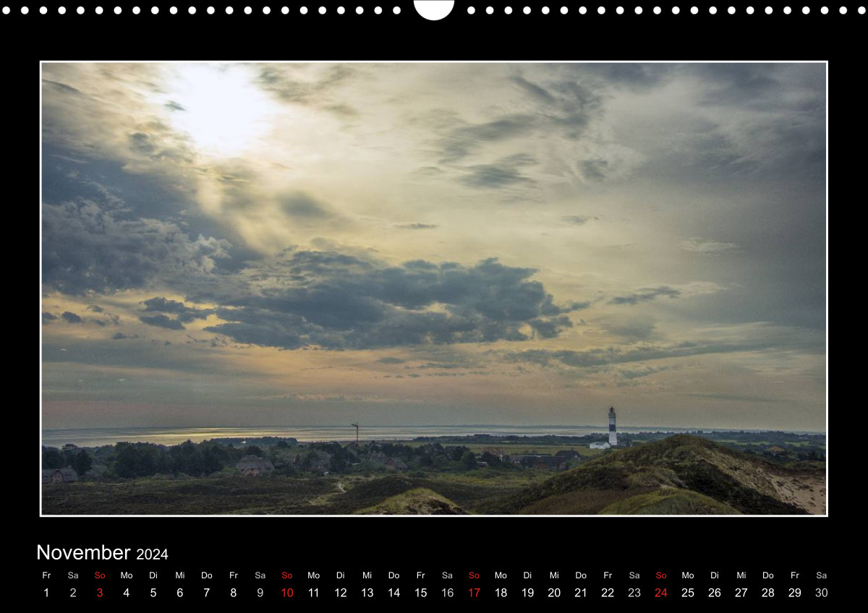Select day 1 in the date row
Viewport: 868px width, 613px height.
coord(46,593)
